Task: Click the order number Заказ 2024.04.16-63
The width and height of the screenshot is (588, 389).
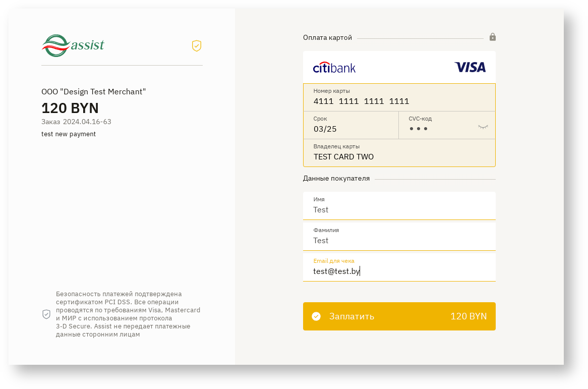Action: tap(76, 122)
